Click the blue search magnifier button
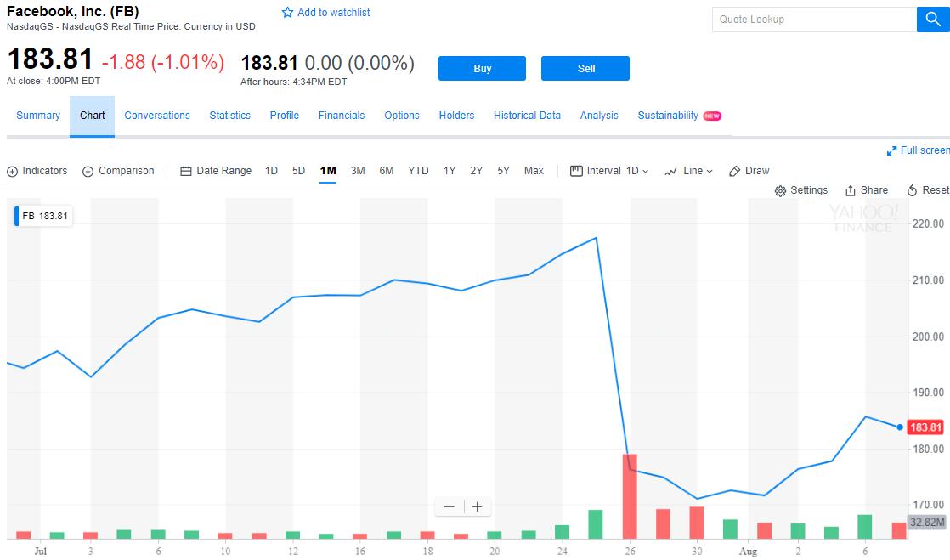This screenshot has width=950, height=560. point(932,20)
